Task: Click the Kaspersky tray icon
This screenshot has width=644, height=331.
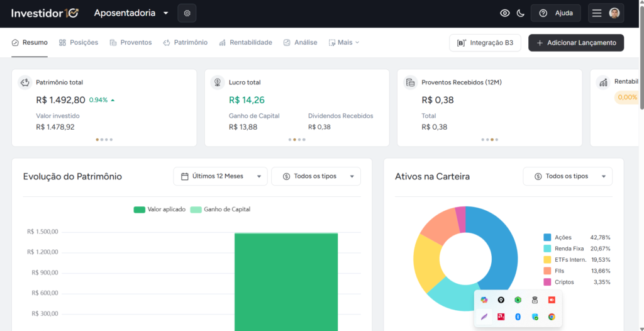Action: [x=518, y=300]
